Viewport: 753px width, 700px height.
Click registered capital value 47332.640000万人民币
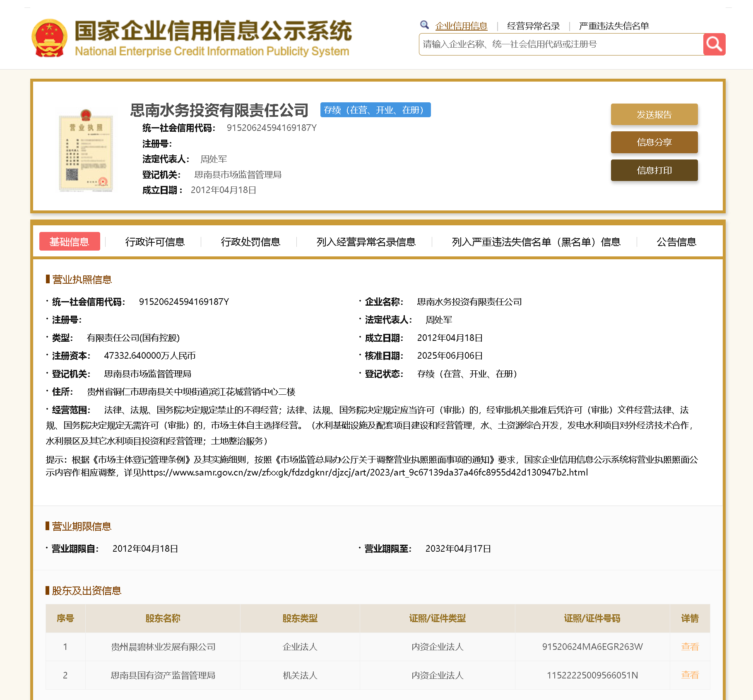[x=150, y=356]
